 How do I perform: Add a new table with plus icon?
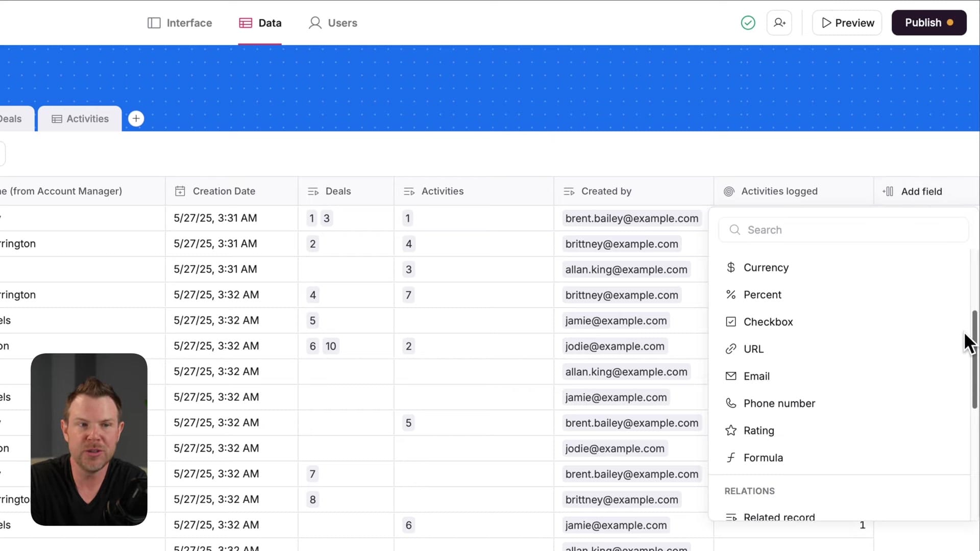tap(136, 119)
